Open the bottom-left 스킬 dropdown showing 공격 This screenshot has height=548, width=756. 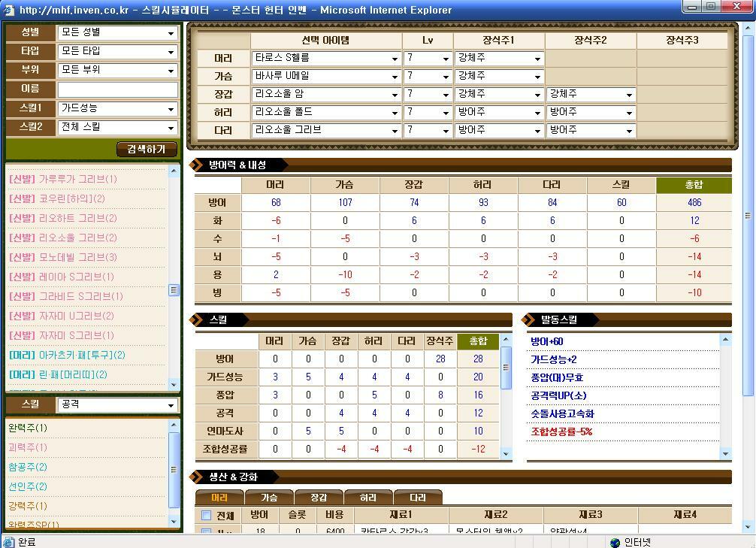[116, 405]
